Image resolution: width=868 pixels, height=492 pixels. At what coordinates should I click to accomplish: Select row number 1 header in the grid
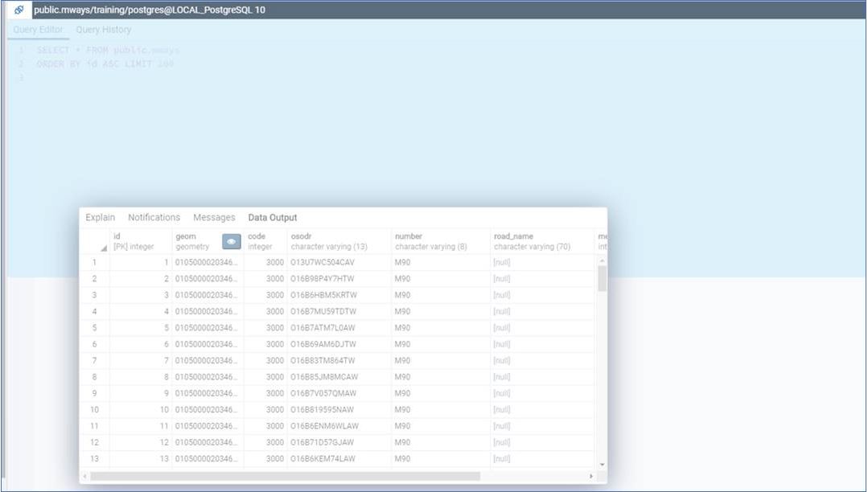coord(94,262)
